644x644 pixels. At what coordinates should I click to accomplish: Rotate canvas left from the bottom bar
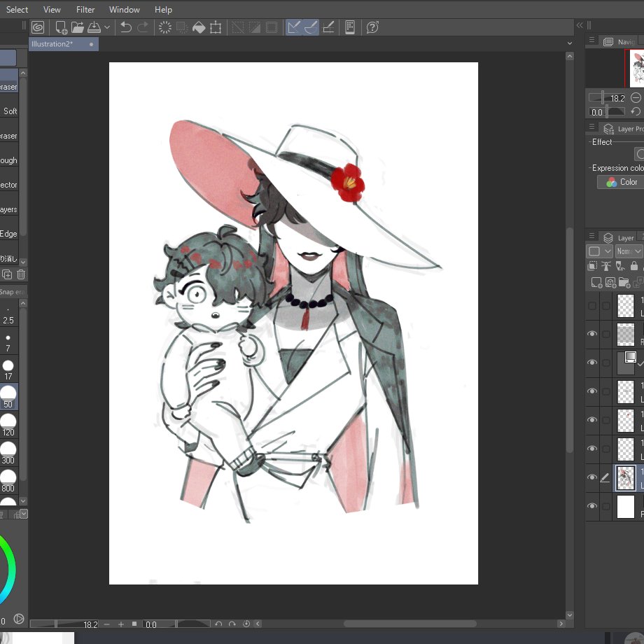218,624
